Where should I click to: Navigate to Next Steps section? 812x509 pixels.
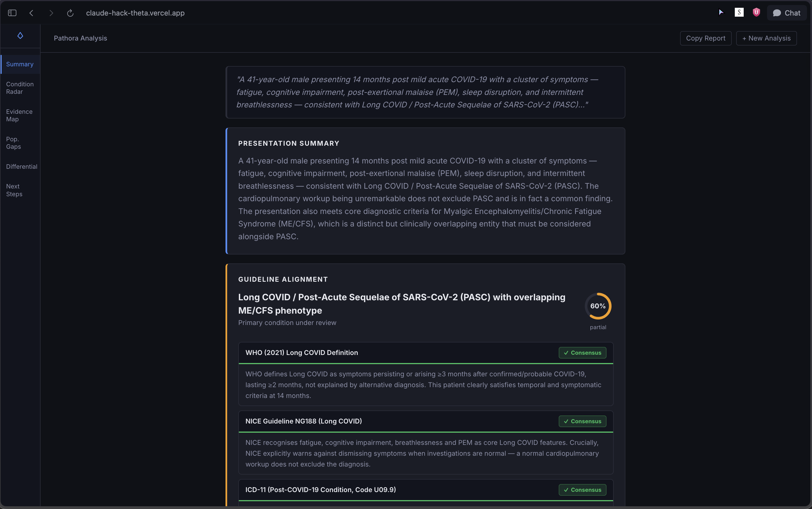coord(14,190)
